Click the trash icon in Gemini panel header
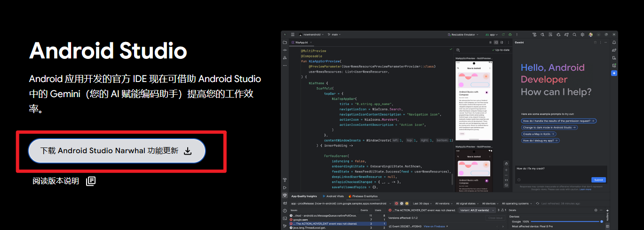Viewport: 644px width, 230px height. [x=595, y=42]
